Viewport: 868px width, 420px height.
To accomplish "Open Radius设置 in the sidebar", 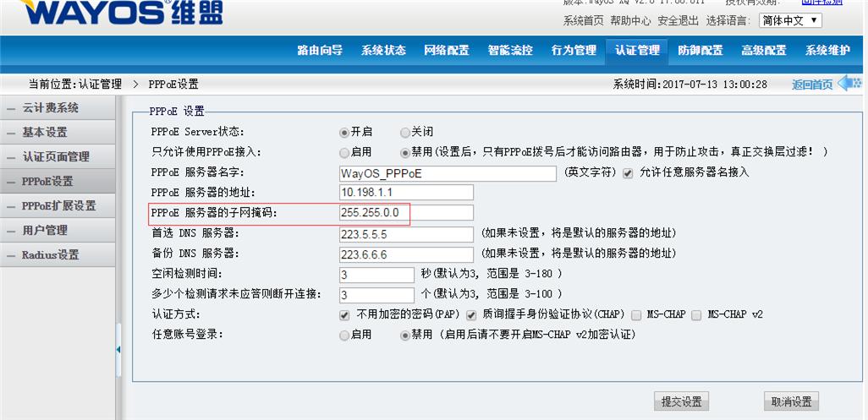I will coord(50,254).
